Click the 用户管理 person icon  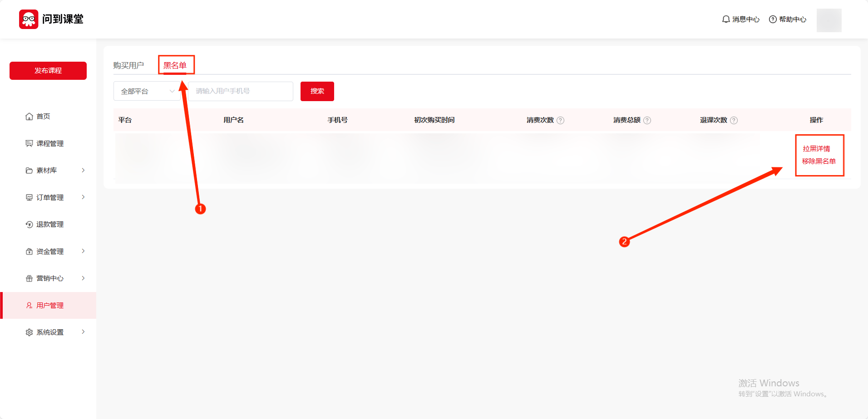30,305
